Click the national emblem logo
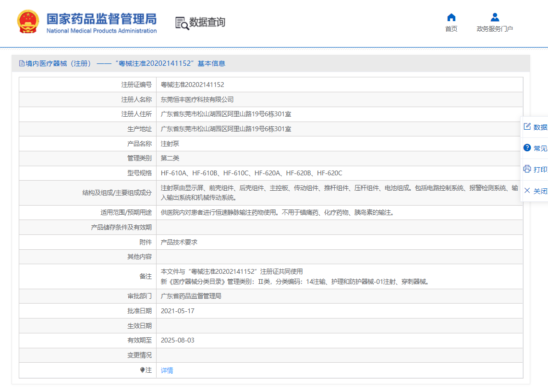 click(28, 22)
